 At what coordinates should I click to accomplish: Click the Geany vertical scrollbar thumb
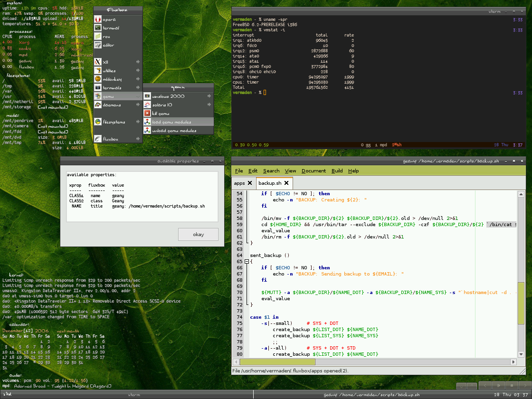[x=521, y=304]
